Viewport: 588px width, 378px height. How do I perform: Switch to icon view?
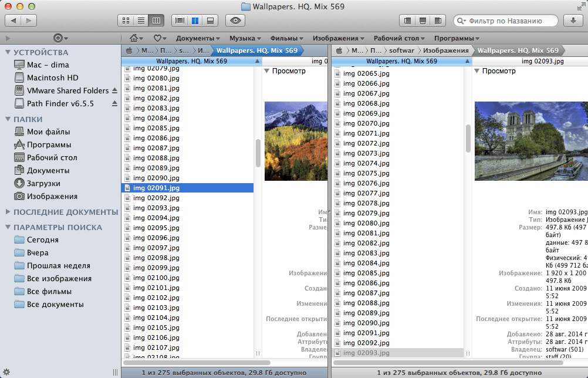click(126, 21)
